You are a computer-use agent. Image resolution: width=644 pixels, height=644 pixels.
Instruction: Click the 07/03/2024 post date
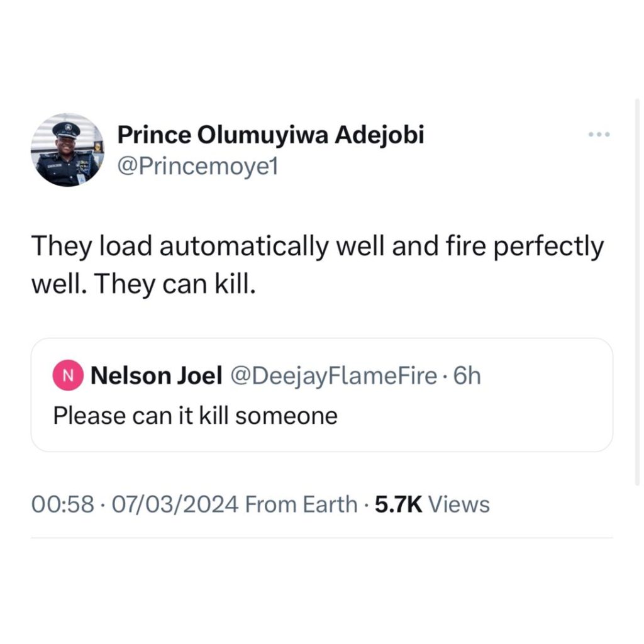click(x=171, y=504)
